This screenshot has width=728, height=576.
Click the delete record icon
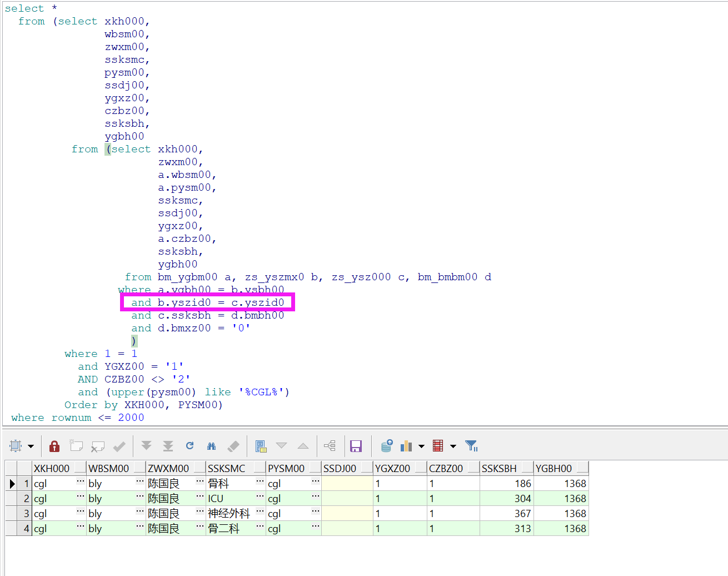(x=98, y=446)
